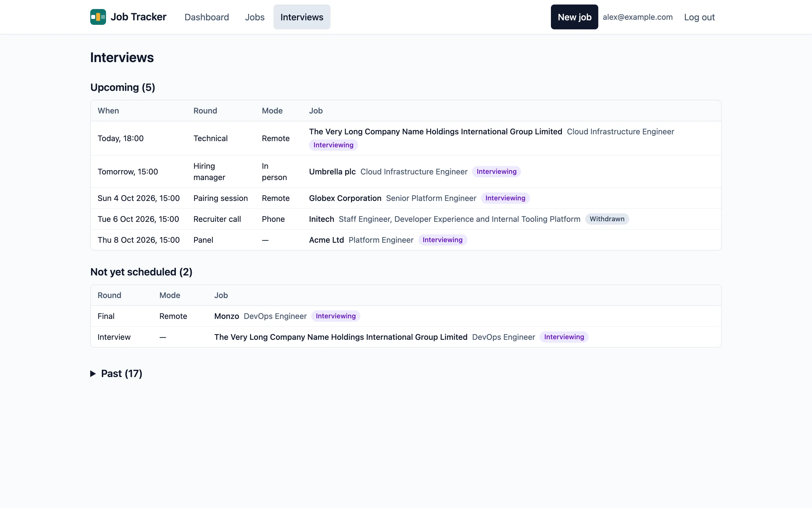Click Interviewing badge on Acme Ltd row
812x508 pixels.
click(442, 240)
